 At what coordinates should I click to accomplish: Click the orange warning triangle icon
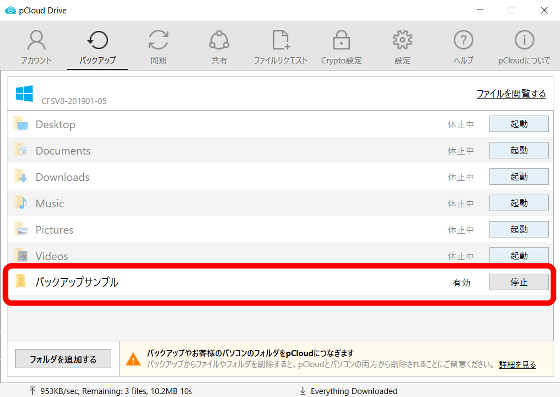[133, 359]
